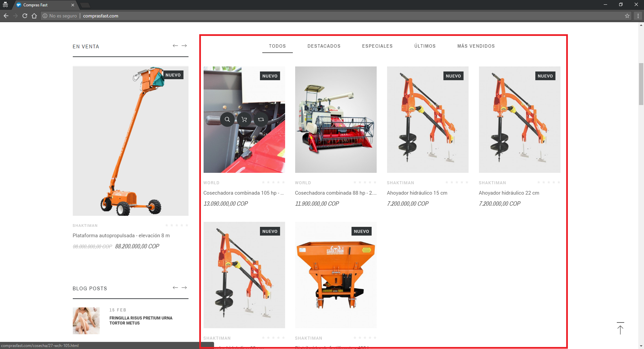Click the Ahoyador hidráulico 22 cm image
644x349 pixels.
pyautogui.click(x=520, y=119)
